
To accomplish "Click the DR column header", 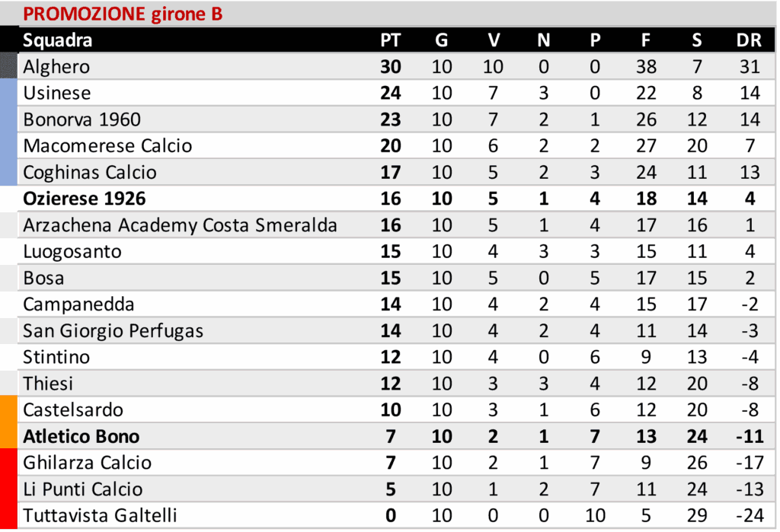I will click(749, 40).
